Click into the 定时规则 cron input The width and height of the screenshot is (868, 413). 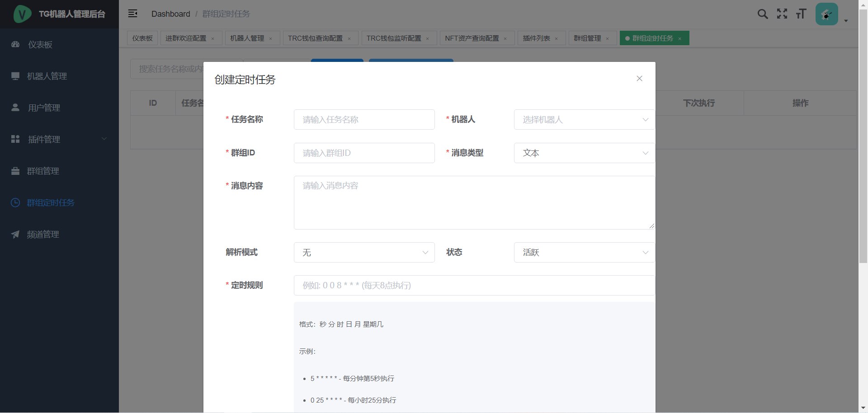click(474, 286)
